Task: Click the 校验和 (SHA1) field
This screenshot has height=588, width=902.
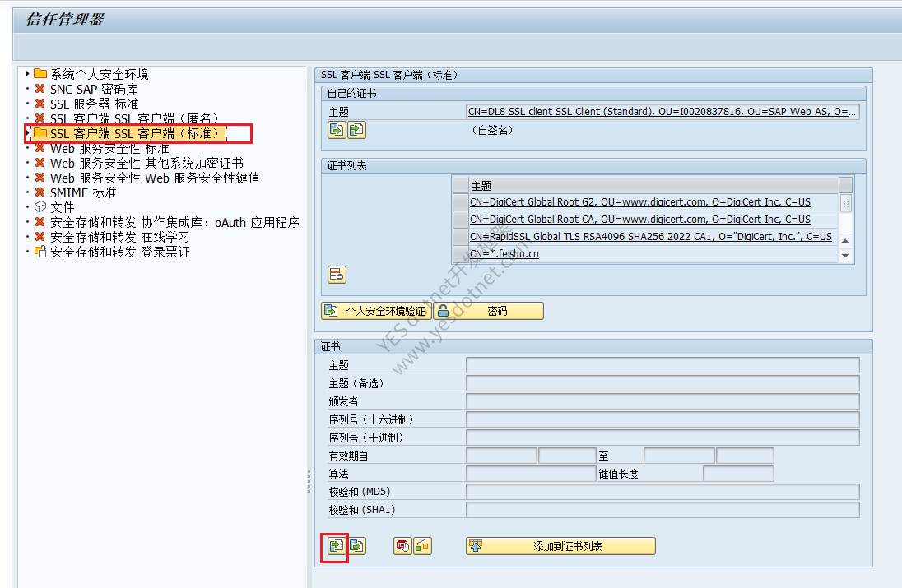Action: pos(663,510)
